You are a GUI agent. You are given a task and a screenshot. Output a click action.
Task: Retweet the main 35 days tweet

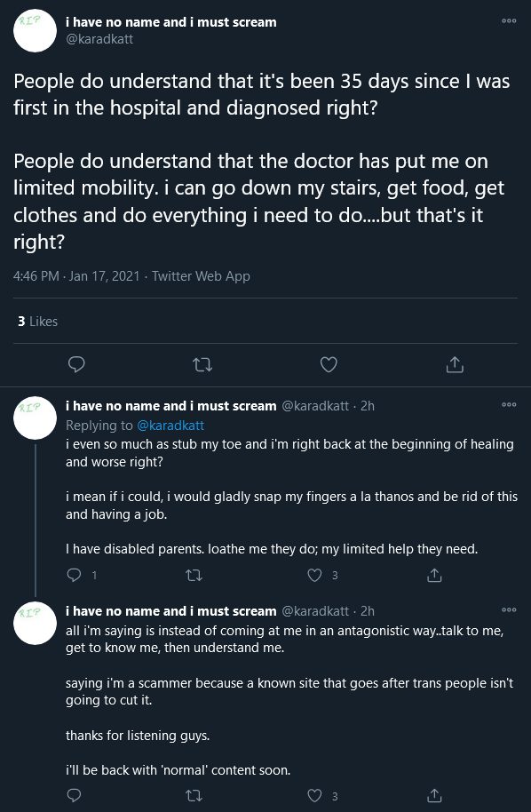click(202, 365)
